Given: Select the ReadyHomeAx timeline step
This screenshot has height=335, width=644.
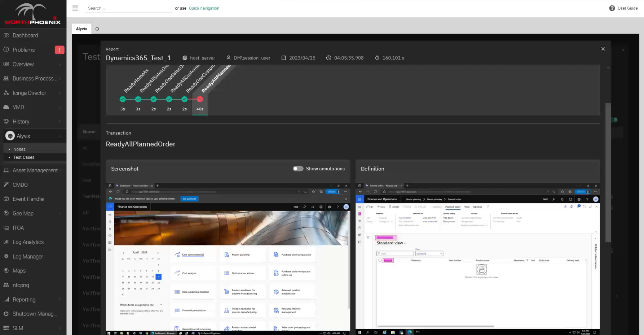Looking at the screenshot, I should click(x=123, y=99).
